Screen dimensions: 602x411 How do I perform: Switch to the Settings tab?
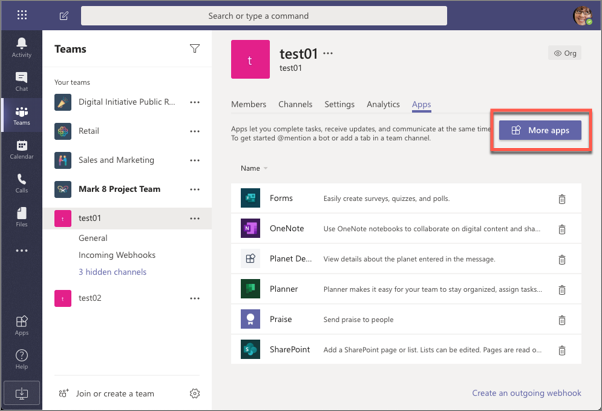pyautogui.click(x=339, y=104)
